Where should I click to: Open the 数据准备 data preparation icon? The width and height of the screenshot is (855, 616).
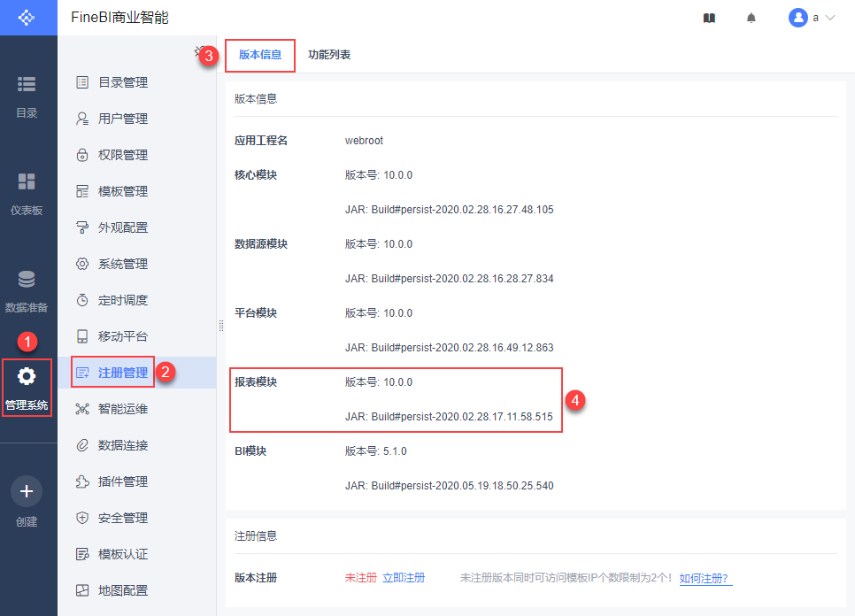(27, 279)
